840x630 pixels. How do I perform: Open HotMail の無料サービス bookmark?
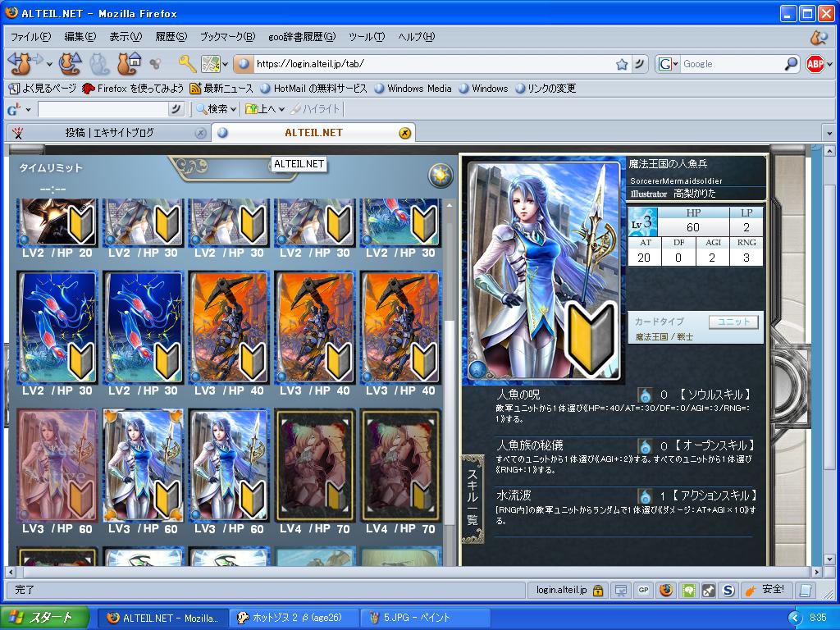pyautogui.click(x=313, y=89)
